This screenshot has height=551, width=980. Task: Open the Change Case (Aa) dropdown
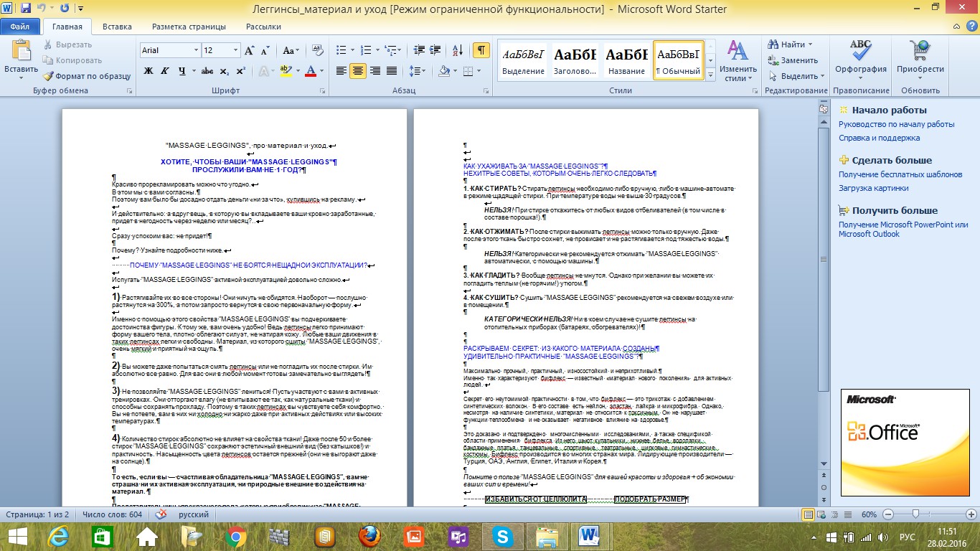point(291,51)
